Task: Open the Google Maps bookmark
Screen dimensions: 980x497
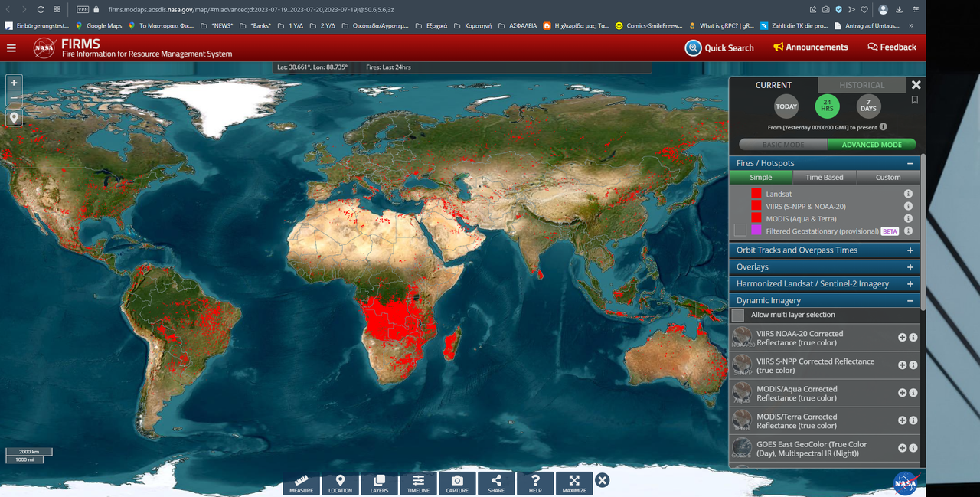Action: (x=99, y=25)
